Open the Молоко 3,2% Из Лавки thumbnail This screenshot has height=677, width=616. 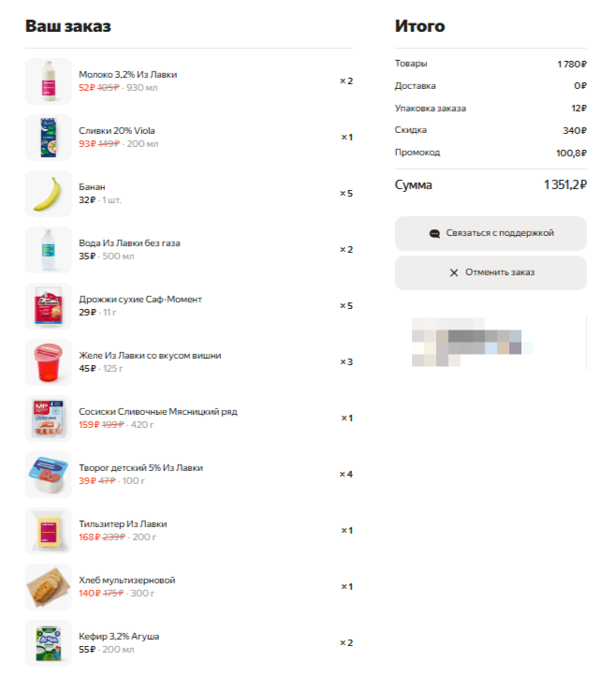tap(49, 81)
